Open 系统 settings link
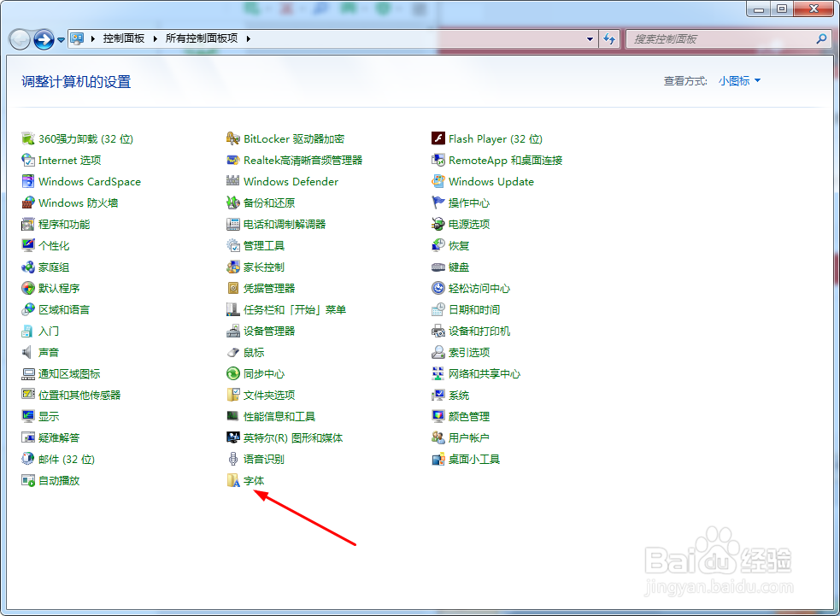This screenshot has height=616, width=840. (459, 396)
